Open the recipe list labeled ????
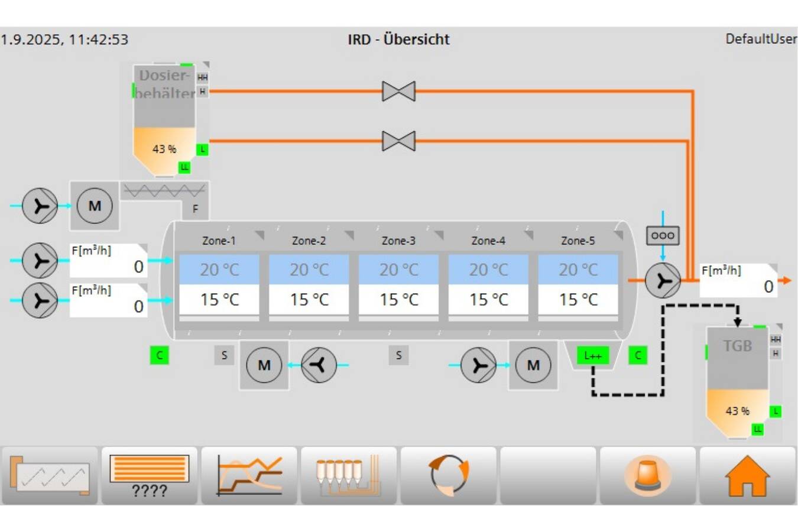798x532 pixels. coord(149,476)
